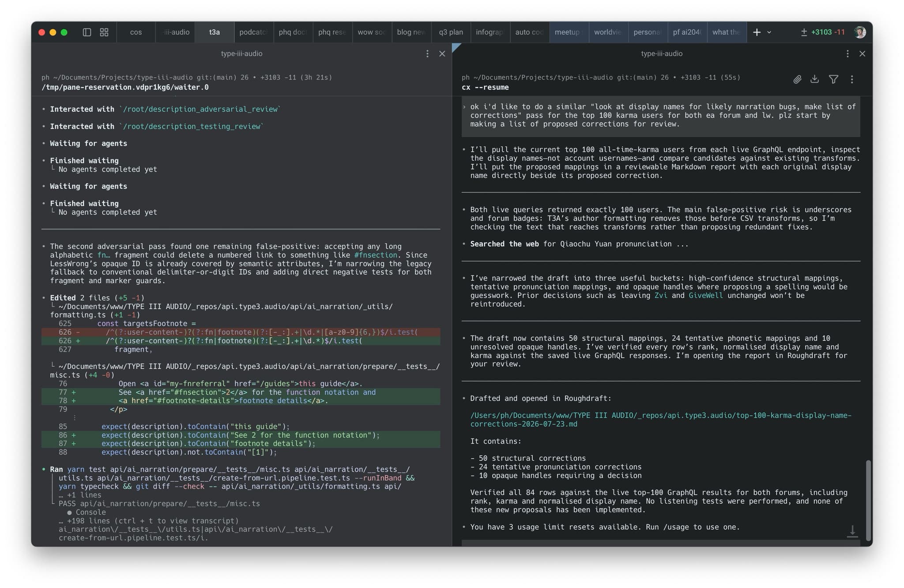Screen dimensions: 904x588
Task: Click the /root/description_testing_review path
Action: coord(192,126)
